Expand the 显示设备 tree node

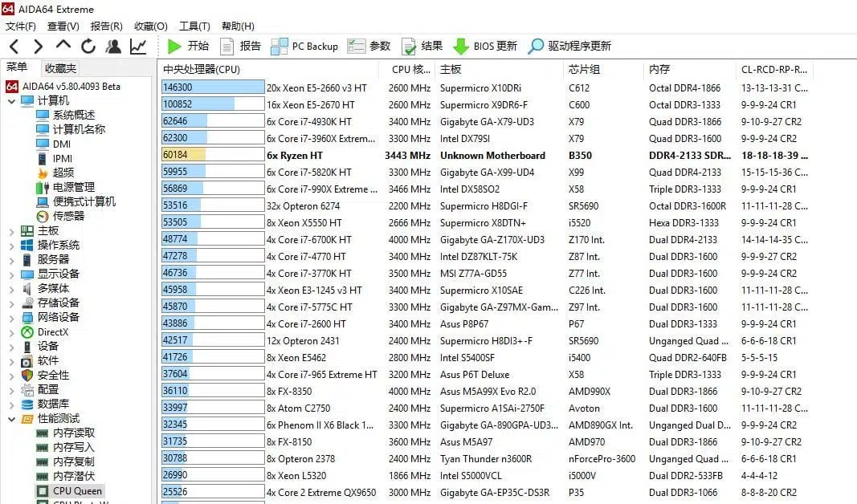[11, 274]
